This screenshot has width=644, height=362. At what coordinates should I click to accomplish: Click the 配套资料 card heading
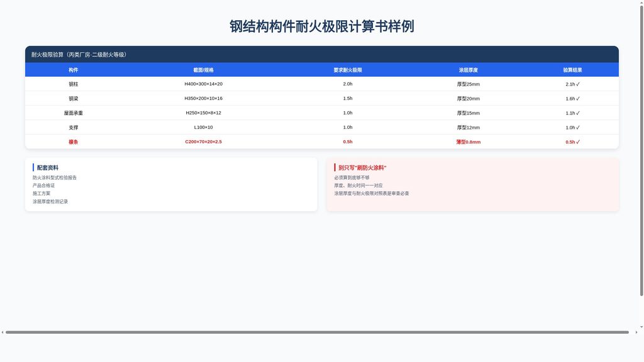48,167
